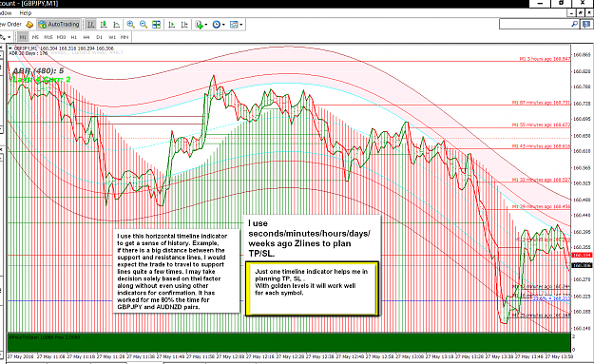
Task: Tile chart windows with grid icon
Action: coord(156,25)
